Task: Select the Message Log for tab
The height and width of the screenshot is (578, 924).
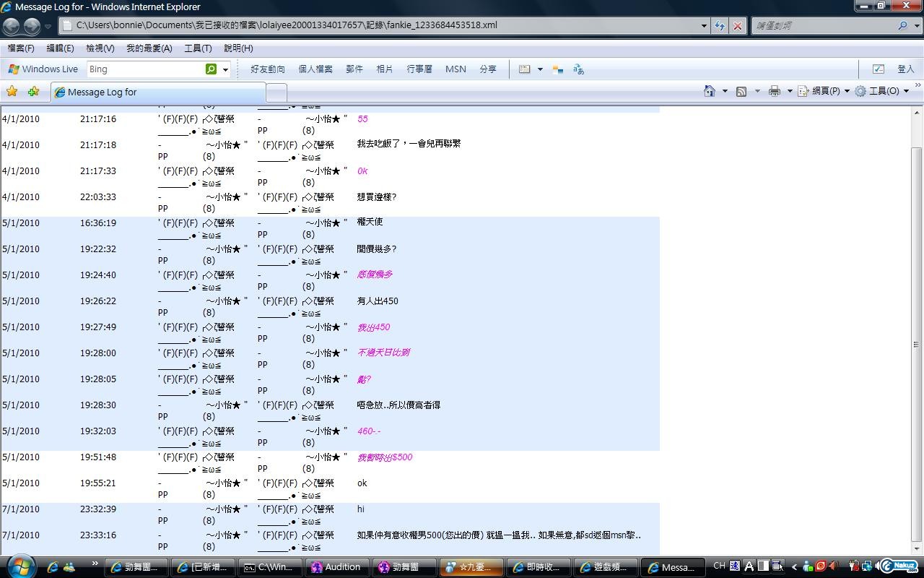Action: click(157, 92)
